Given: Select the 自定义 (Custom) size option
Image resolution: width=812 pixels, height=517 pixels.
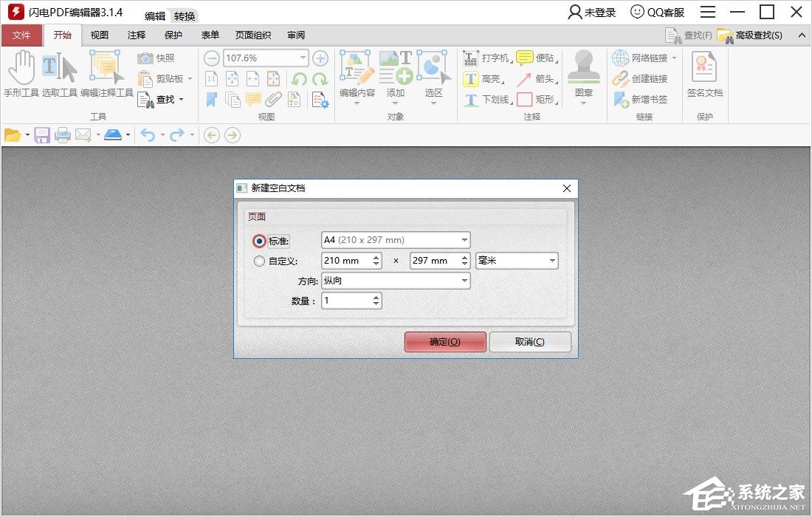Looking at the screenshot, I should pyautogui.click(x=260, y=261).
